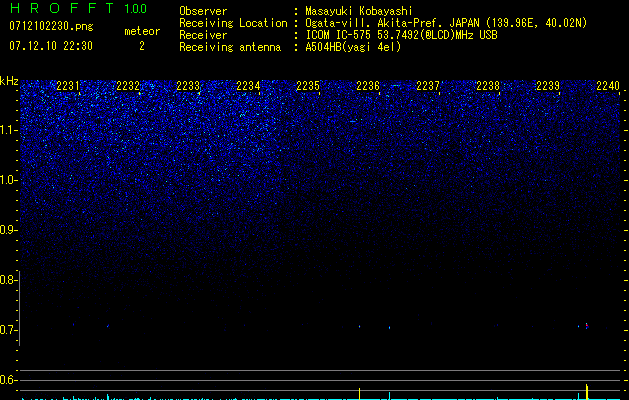The height and width of the screenshot is (400, 629).
Task: Click the 2237 time marker
Action: coord(428,86)
